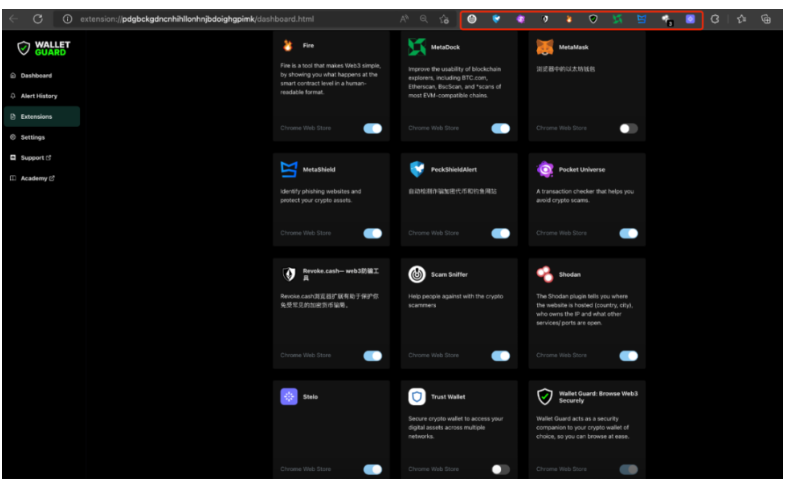Screen dimensions: 786x486
Task: Click the PeckShieldAlert toolbar extension icon
Action: click(496, 19)
